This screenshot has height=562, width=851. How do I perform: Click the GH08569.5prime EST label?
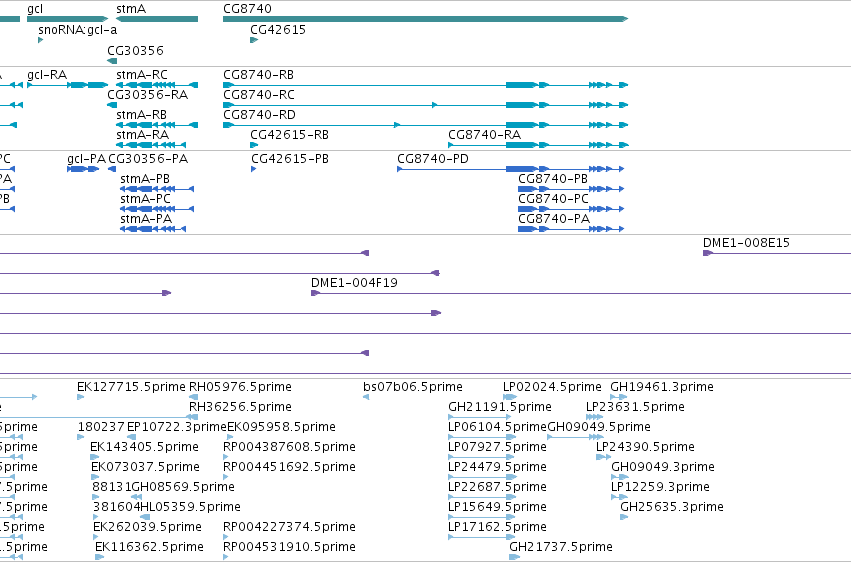pyautogui.click(x=183, y=487)
